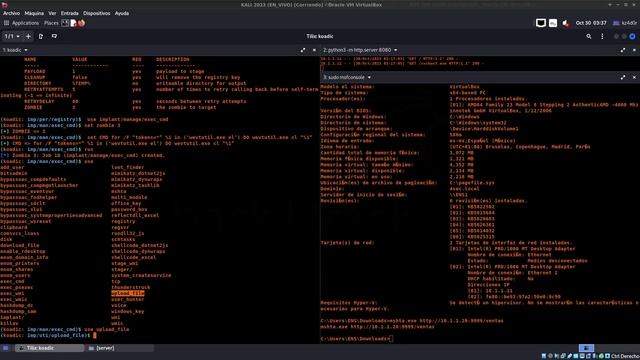Maximize the sudo msfconsole pane
640x360 pixels.
(x=623, y=77)
